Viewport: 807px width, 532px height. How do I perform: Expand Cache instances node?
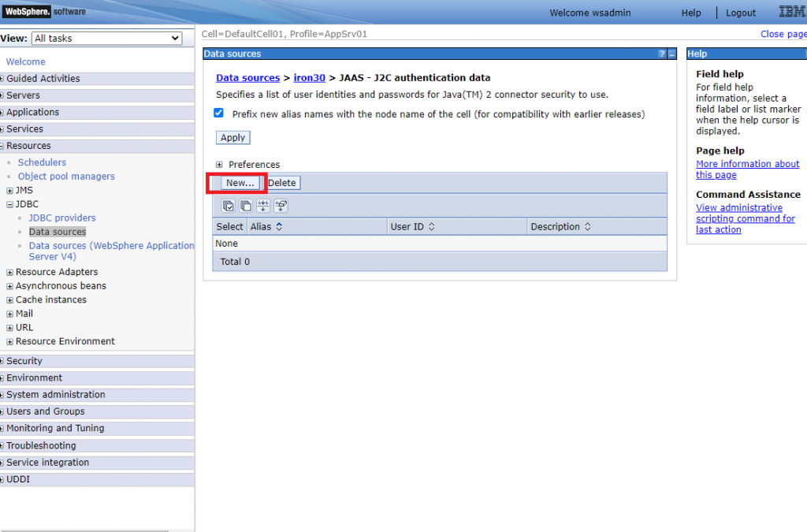9,300
